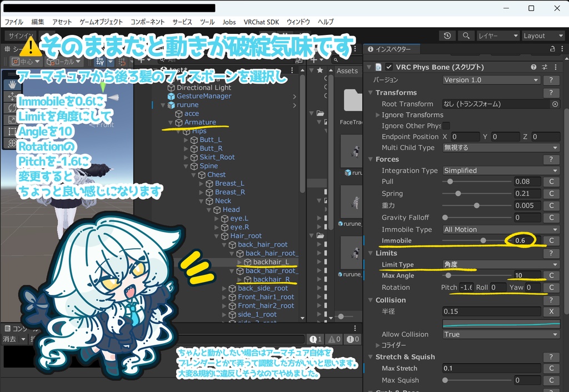Adjust the Immobile slider handle
The width and height of the screenshot is (569, 392).
point(483,240)
